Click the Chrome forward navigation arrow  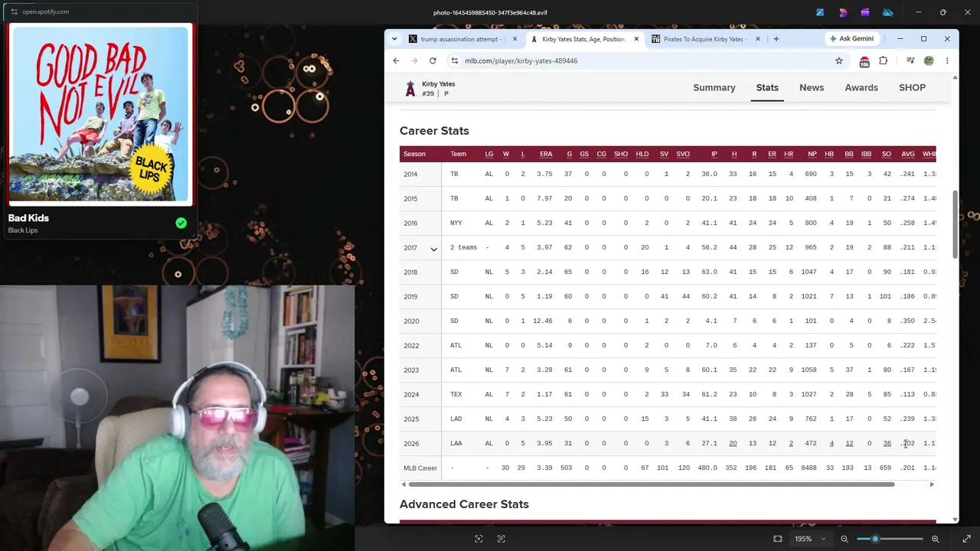coord(414,60)
